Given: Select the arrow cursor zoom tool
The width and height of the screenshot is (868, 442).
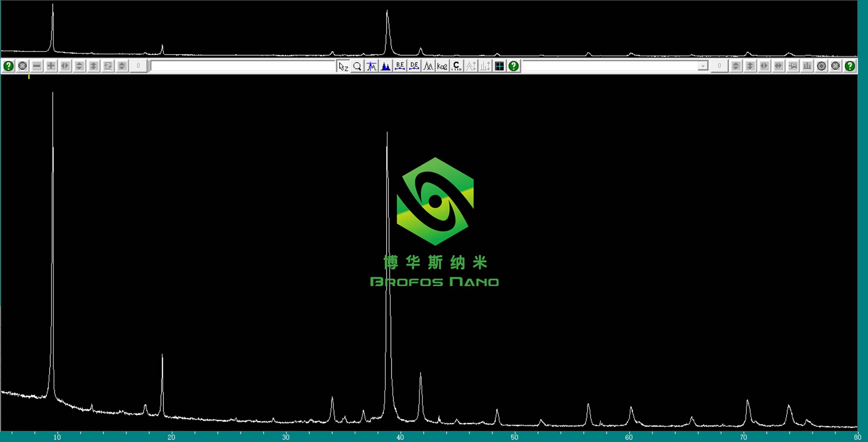Looking at the screenshot, I should coord(343,66).
